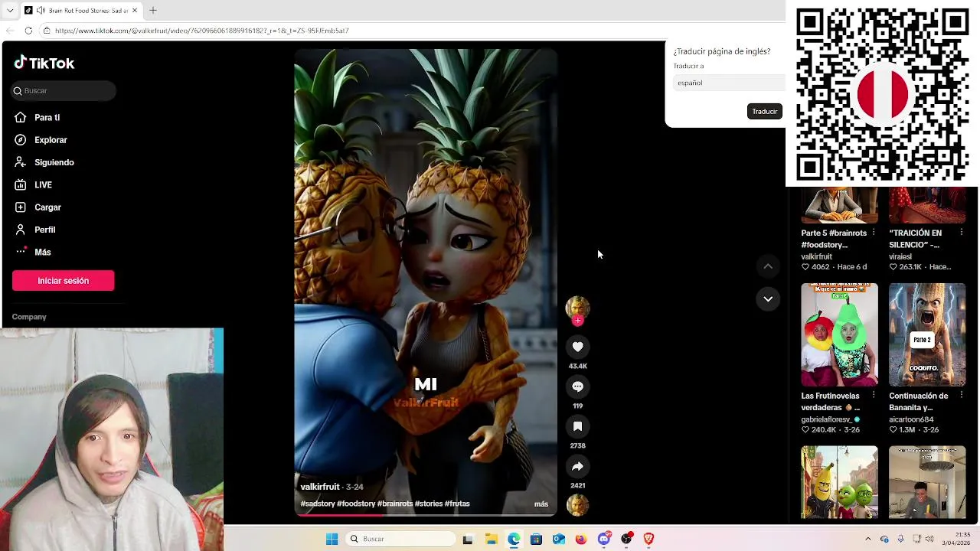The width and height of the screenshot is (980, 551).
Task: Expand the Company footer section
Action: pyautogui.click(x=29, y=317)
